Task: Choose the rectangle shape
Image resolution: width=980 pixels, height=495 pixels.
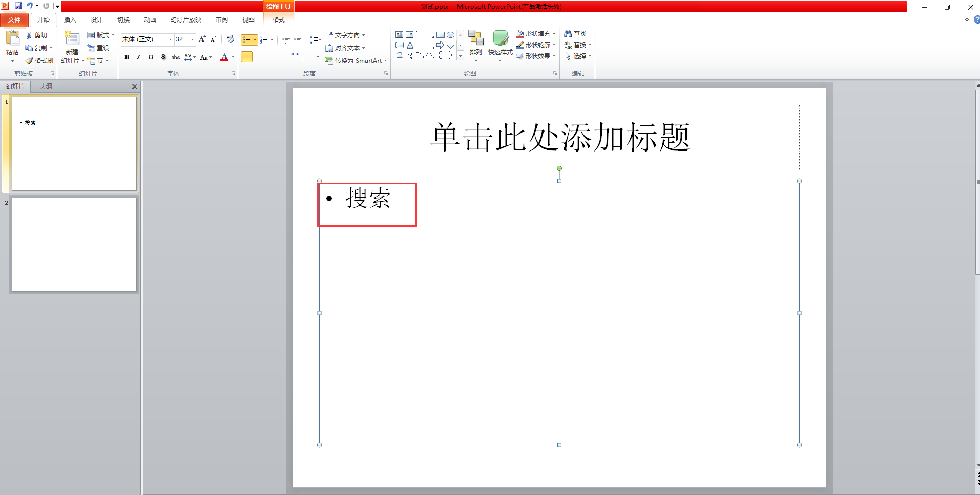Action: (x=441, y=35)
